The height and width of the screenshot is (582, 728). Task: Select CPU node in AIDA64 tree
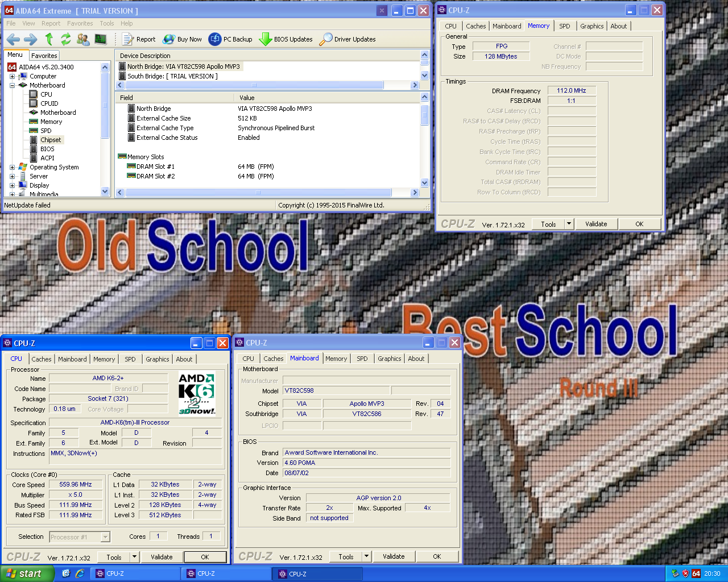[x=46, y=94]
